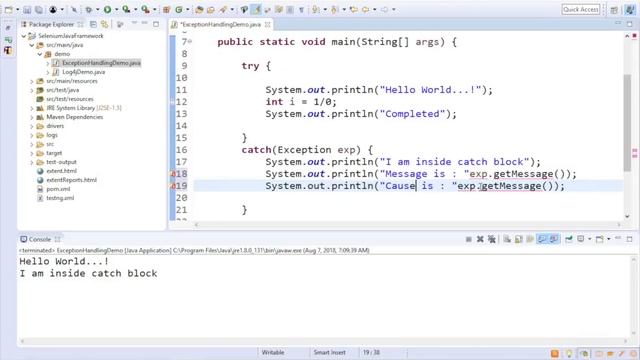Click the New Java Class green icon
This screenshot has height=360, width=640.
coord(179,9)
